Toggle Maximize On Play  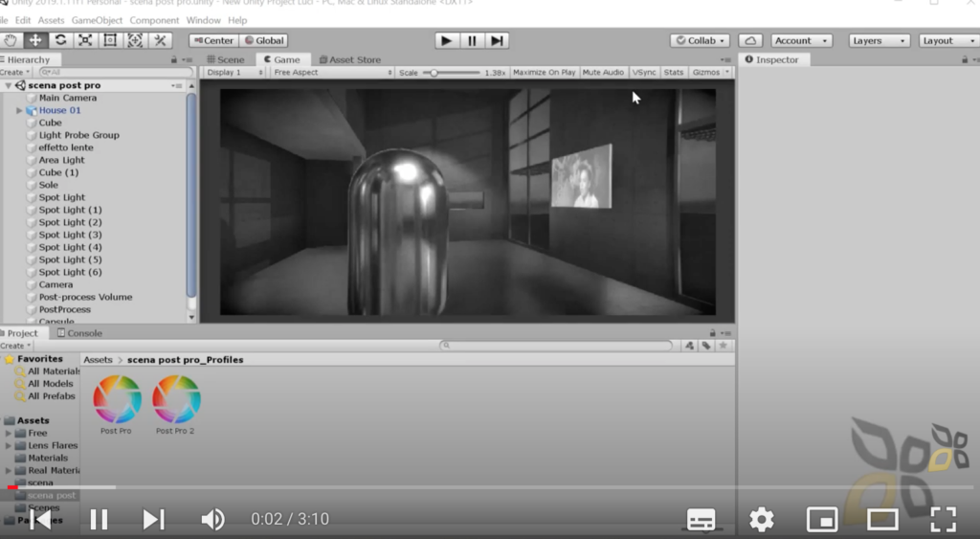[544, 73]
